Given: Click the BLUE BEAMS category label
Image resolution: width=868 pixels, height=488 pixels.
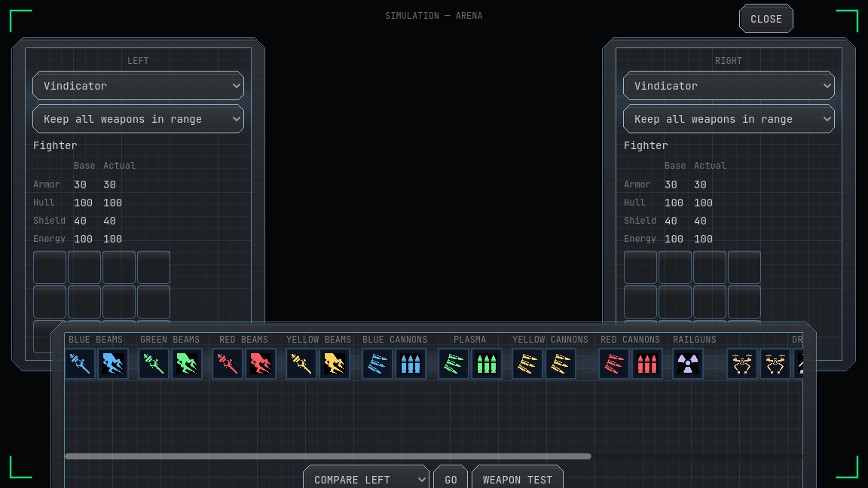Looking at the screenshot, I should tap(96, 340).
